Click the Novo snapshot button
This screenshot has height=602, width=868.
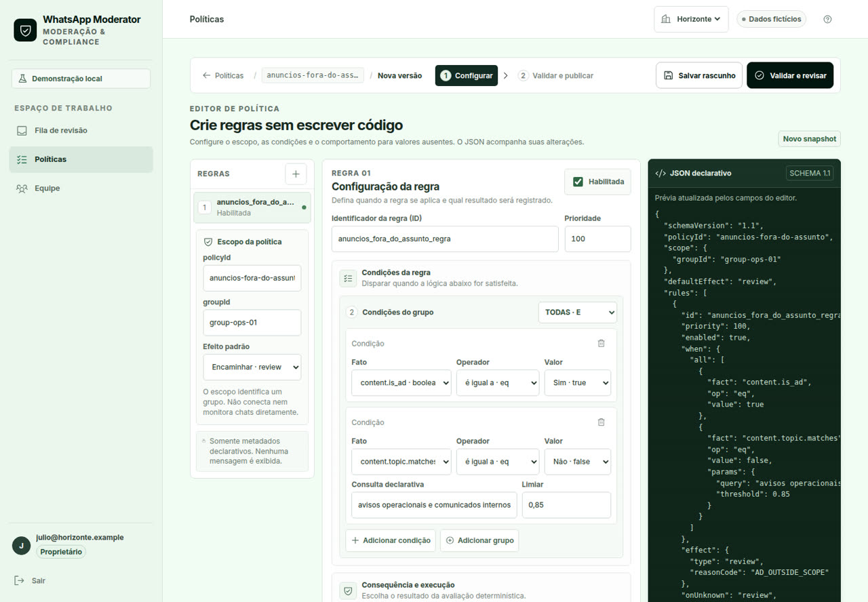[809, 139]
